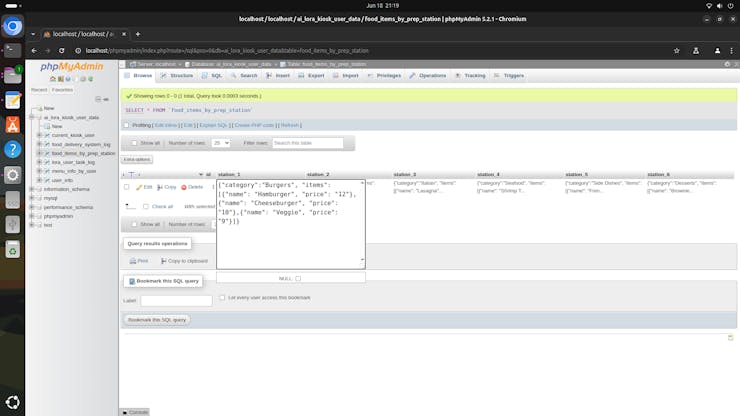Open the Chromium profile icon
This screenshot has width=740, height=416.
(717, 51)
